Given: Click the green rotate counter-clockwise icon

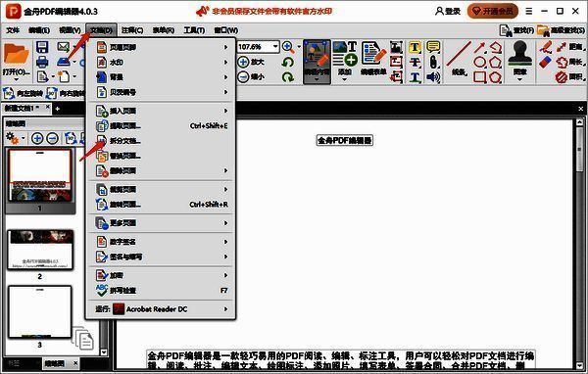Looking at the screenshot, I should coord(287,62).
